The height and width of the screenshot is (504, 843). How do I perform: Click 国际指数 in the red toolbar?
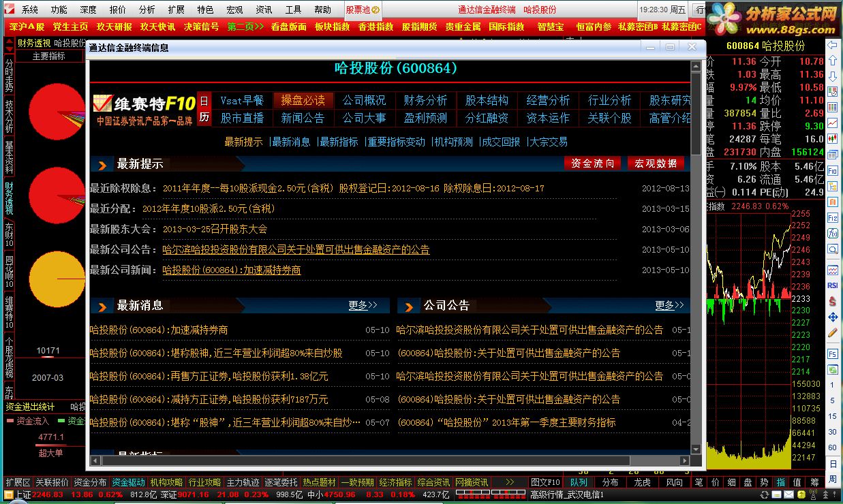(507, 27)
